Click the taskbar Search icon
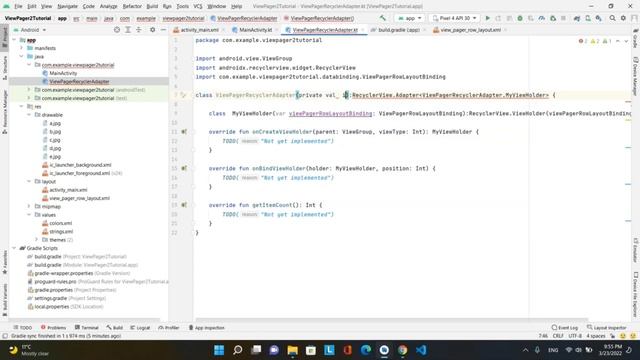The width and height of the screenshot is (640, 360). [x=238, y=350]
